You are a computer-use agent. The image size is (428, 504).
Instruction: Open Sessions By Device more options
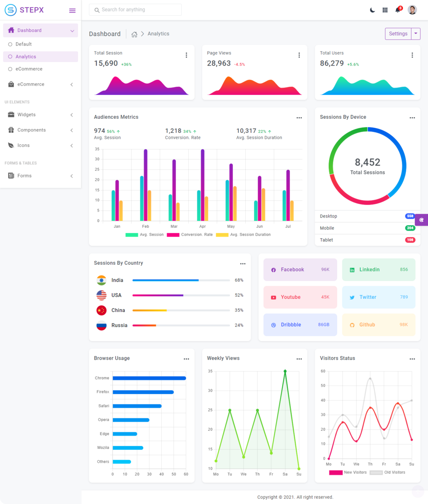point(412,117)
